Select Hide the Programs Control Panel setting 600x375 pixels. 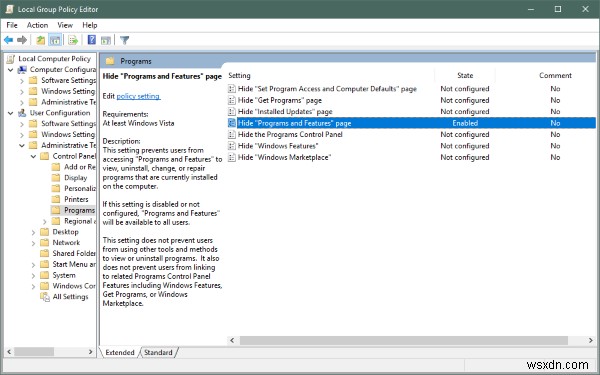[290, 134]
